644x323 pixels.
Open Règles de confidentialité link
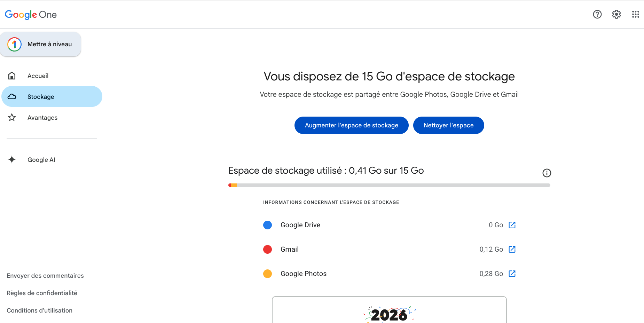click(42, 293)
